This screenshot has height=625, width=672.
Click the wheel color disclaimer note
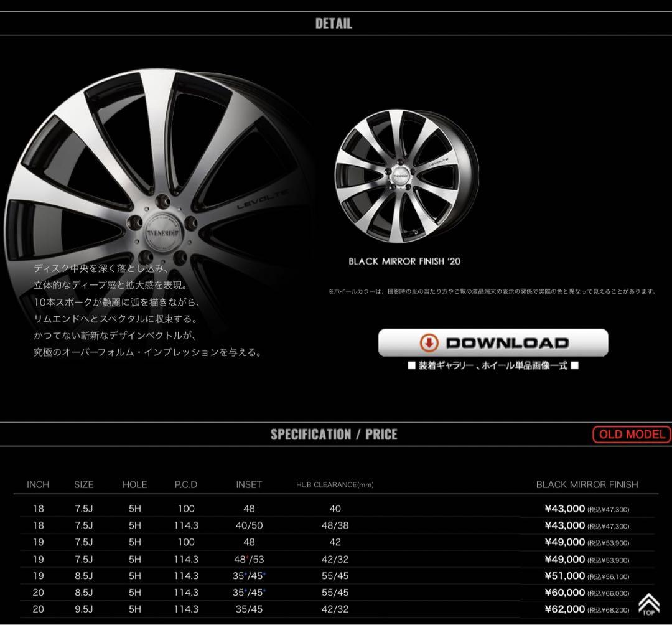pyautogui.click(x=492, y=291)
